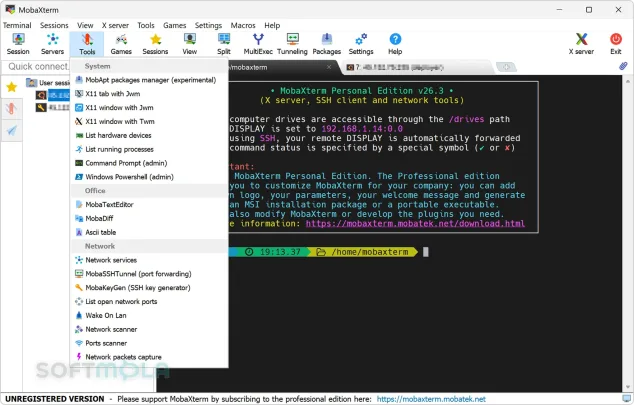
Task: Select List hardware devices
Action: (x=149, y=135)
